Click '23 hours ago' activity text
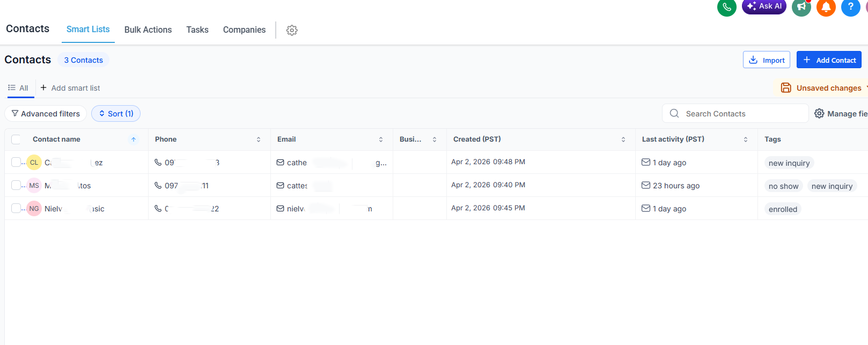The image size is (868, 345). tap(676, 186)
